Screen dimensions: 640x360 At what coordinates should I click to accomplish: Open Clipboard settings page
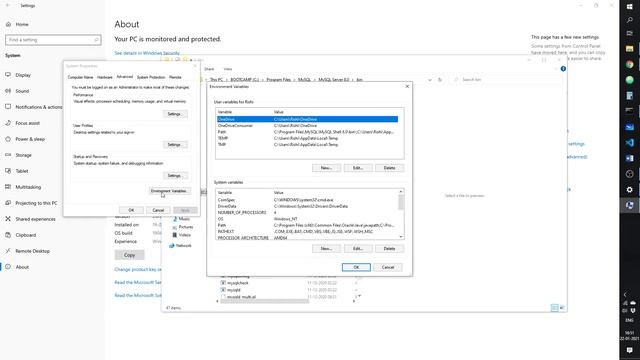pos(20,235)
